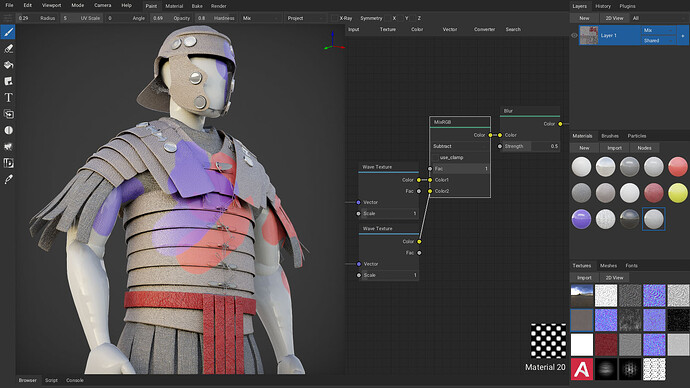The image size is (690, 388).
Task: Click the Layer 1 thumbnail preview
Action: click(x=588, y=35)
